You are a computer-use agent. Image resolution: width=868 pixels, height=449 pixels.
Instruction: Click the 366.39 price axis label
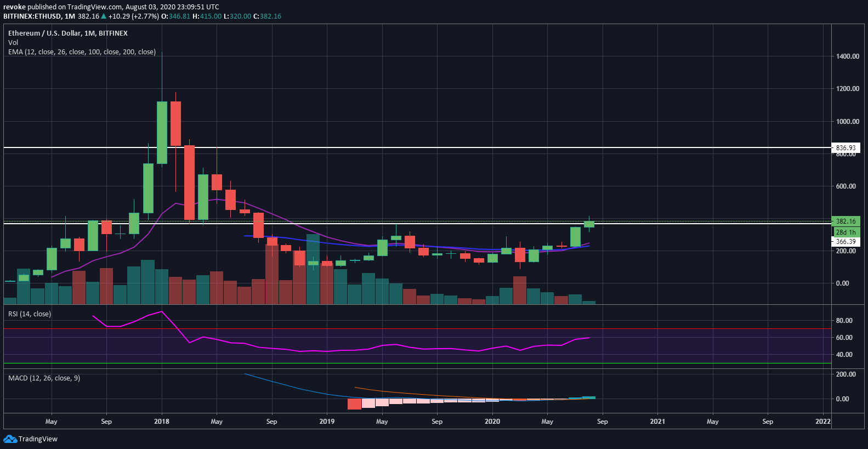(x=846, y=242)
